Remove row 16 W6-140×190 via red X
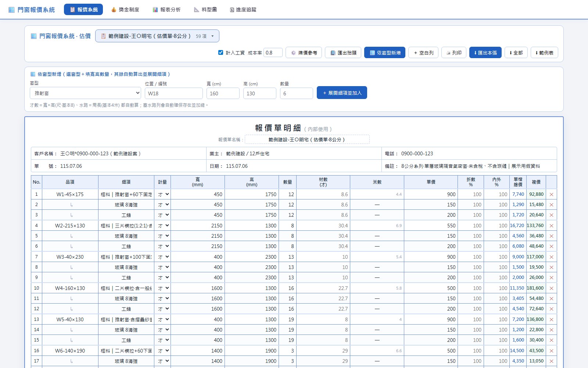This screenshot has width=588, height=368. tap(551, 351)
